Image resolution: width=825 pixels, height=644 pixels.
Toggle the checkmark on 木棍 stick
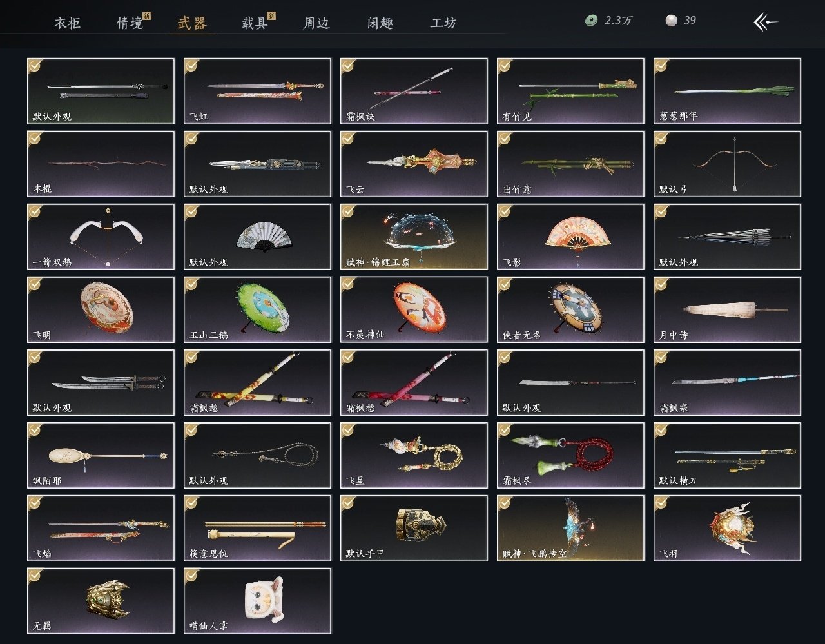pos(35,139)
